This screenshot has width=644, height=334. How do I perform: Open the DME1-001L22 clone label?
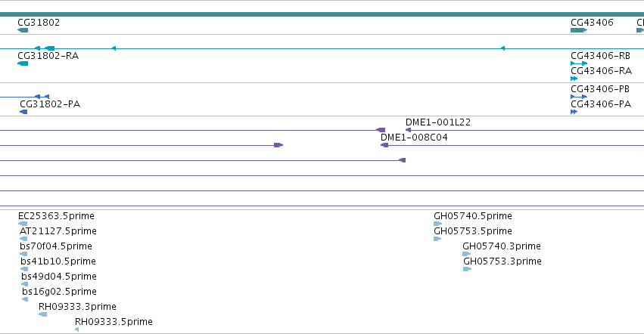(438, 122)
